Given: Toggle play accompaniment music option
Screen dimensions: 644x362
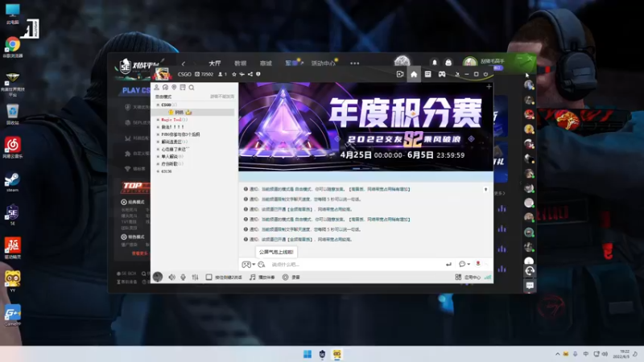Looking at the screenshot, I should tap(262, 277).
